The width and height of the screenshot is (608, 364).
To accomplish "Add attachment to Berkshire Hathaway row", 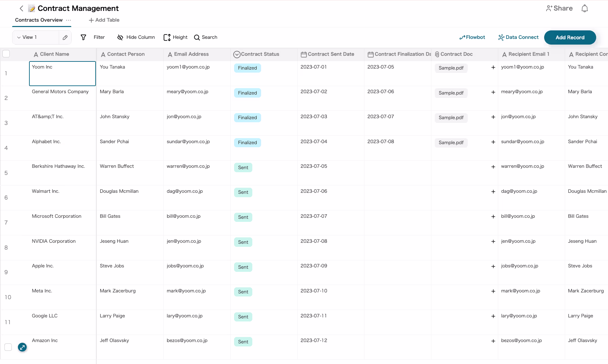I will point(493,167).
